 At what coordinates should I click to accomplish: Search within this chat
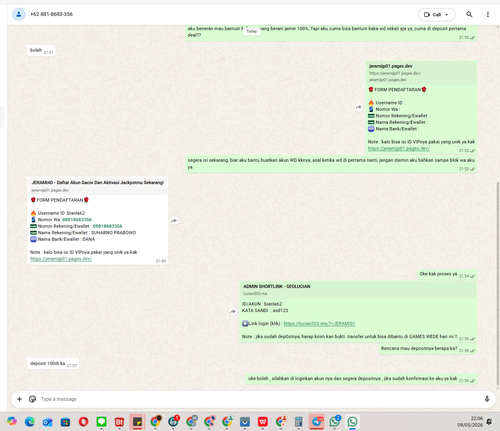click(469, 14)
